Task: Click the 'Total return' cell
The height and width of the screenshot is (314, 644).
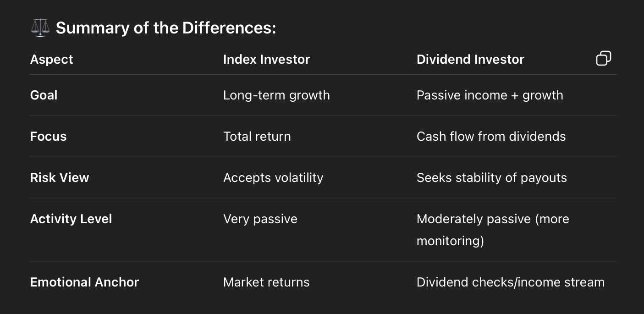Action: click(x=257, y=137)
